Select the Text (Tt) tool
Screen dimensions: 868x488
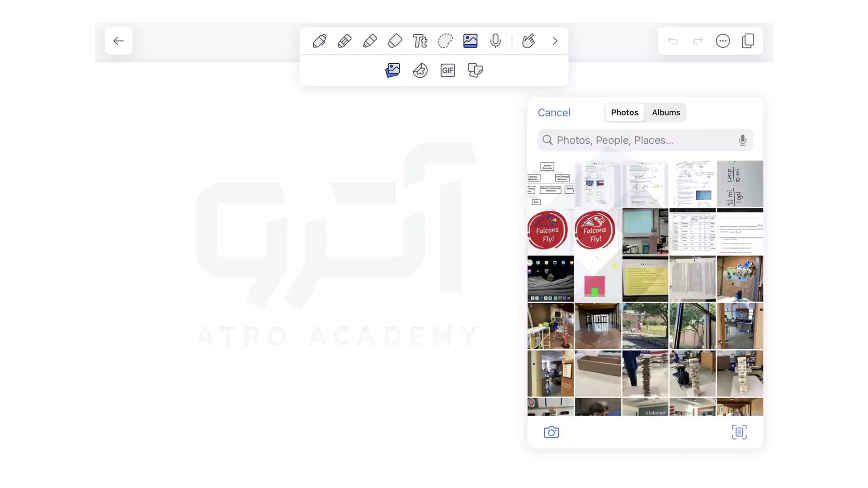[420, 41]
